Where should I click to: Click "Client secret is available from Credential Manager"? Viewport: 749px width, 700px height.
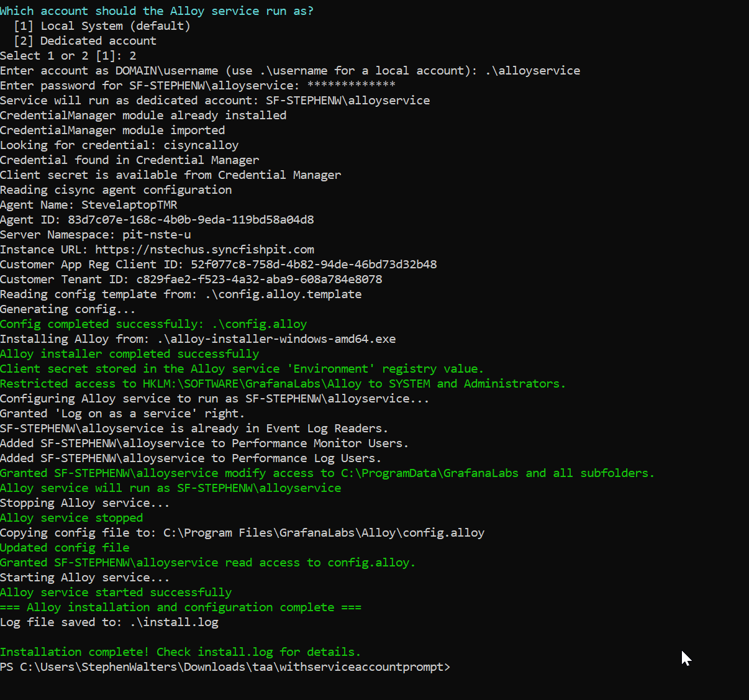pos(171,175)
